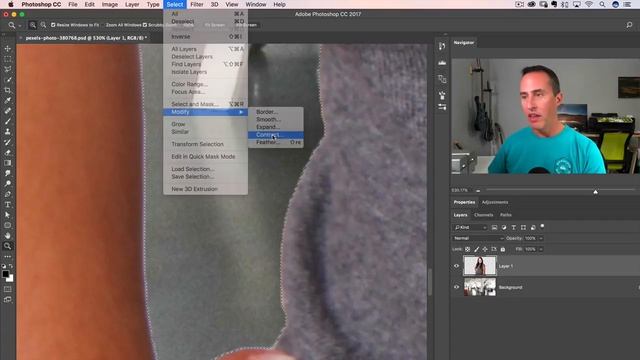Toggle layer filtering on/off switch

tap(542, 227)
